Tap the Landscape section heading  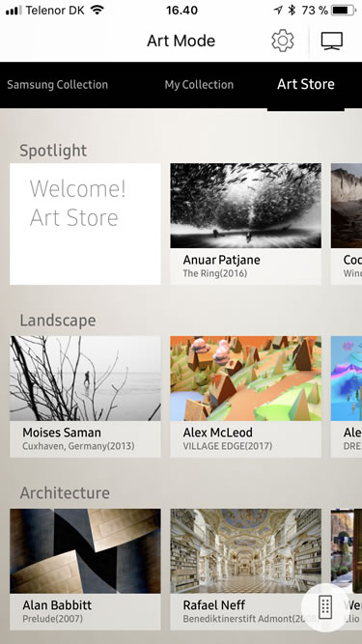pyautogui.click(x=58, y=321)
